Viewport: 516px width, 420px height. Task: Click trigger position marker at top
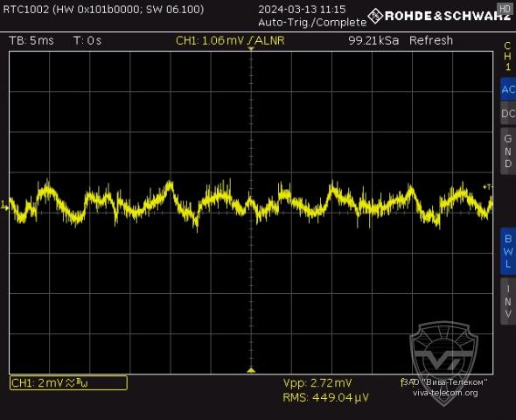point(251,49)
